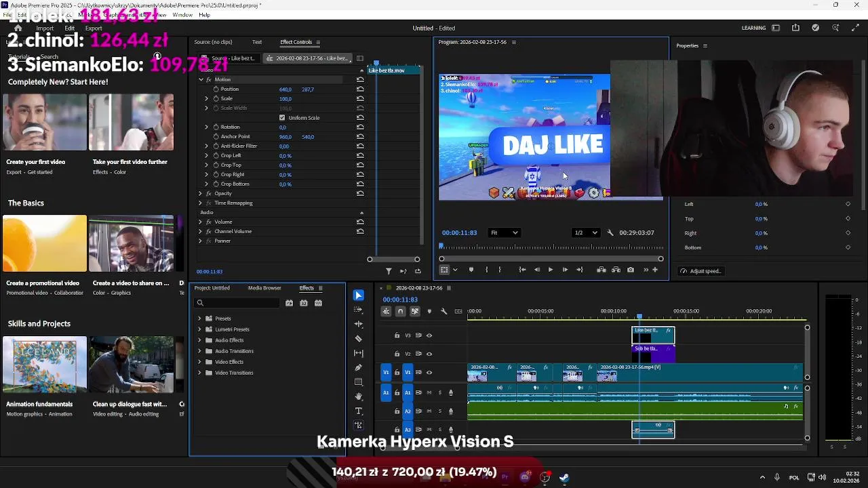
Task: Open the 1/2 playback resolution dropdown
Action: [x=586, y=232]
